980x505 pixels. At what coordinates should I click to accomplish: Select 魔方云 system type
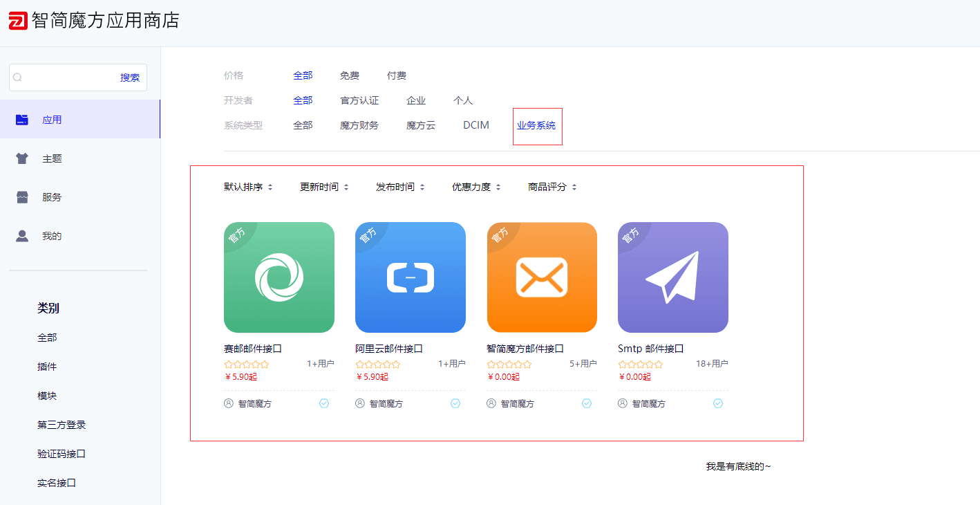coord(421,125)
